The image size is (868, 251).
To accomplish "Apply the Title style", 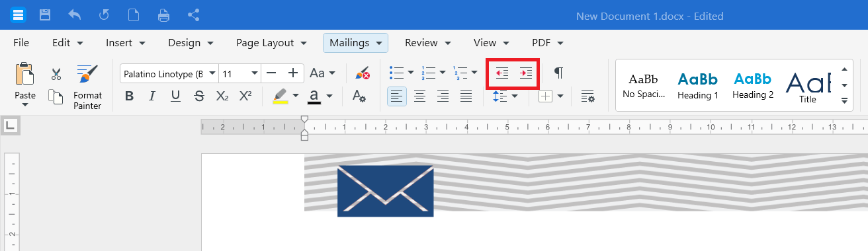I will [x=807, y=86].
